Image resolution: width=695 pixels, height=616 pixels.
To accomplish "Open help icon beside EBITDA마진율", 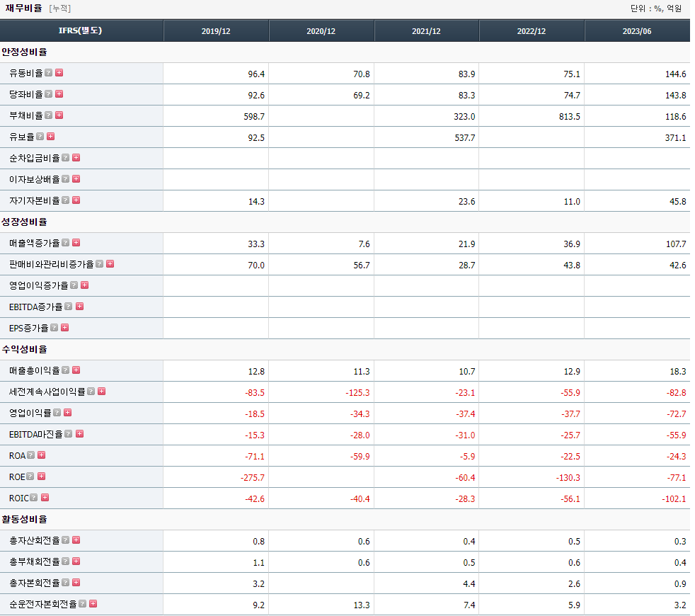I will point(69,434).
